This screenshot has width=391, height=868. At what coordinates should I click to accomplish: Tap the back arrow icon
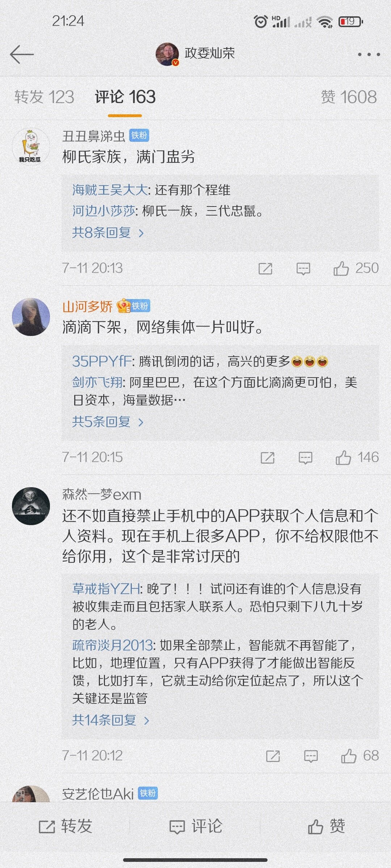(x=22, y=55)
